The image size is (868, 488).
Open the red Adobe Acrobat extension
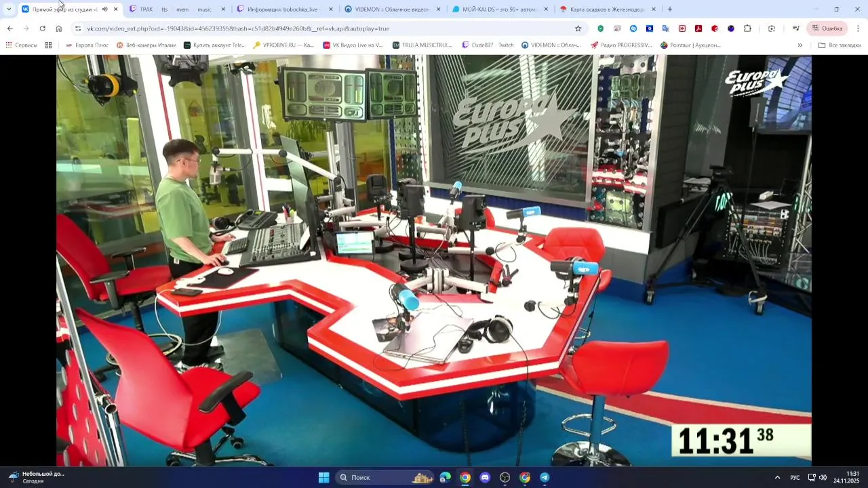point(698,28)
